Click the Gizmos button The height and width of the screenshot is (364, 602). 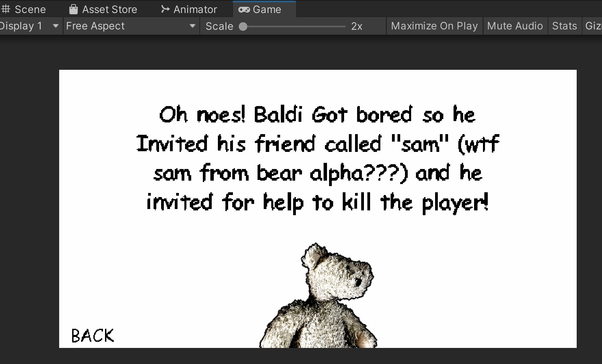[594, 26]
